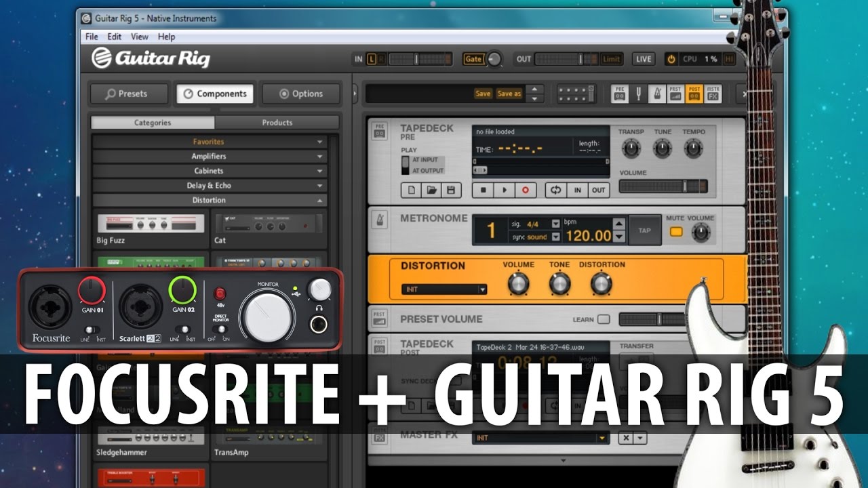Screen dimensions: 868x488
Task: Toggle the right input channel R
Action: tap(380, 59)
